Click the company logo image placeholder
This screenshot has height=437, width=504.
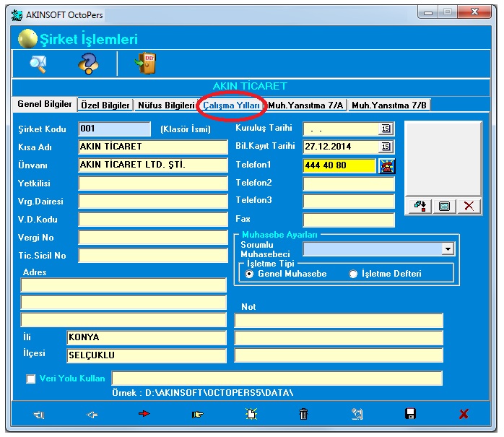click(443, 158)
